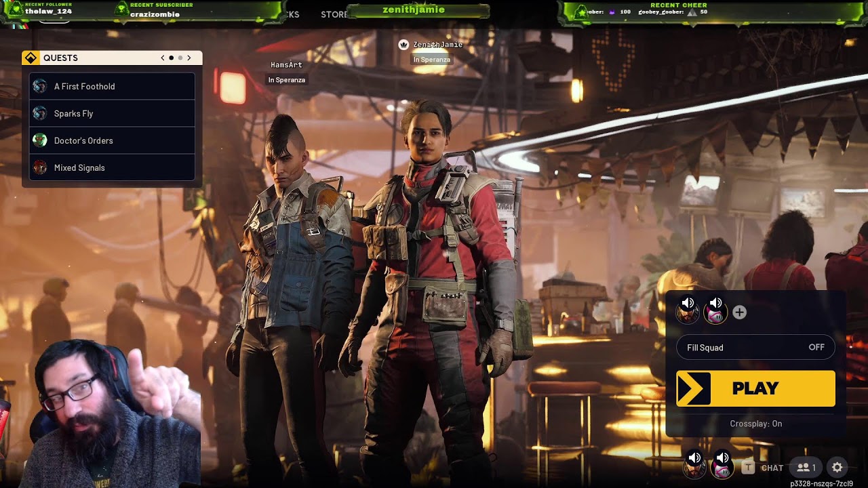The image size is (868, 488).
Task: Mute the pink helmet avatar in the bottom bar
Action: pyautogui.click(x=722, y=466)
